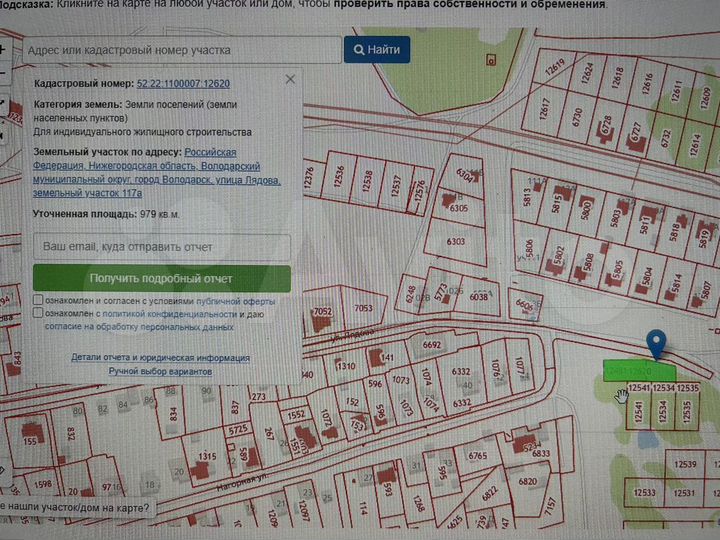Click Ручной выбор вариантов link

click(161, 371)
